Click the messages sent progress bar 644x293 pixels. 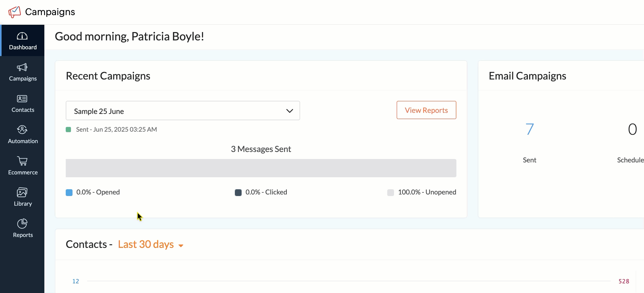tap(261, 168)
